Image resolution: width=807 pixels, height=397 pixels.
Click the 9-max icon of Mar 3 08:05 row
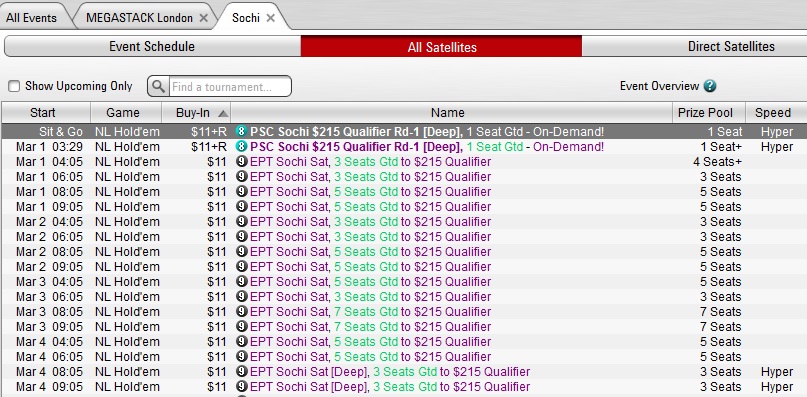coord(242,312)
